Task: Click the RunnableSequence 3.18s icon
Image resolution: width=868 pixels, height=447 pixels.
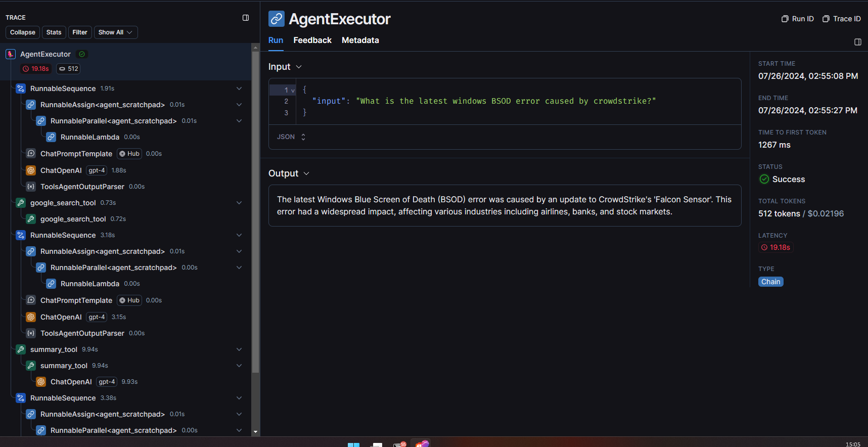Action: tap(21, 235)
